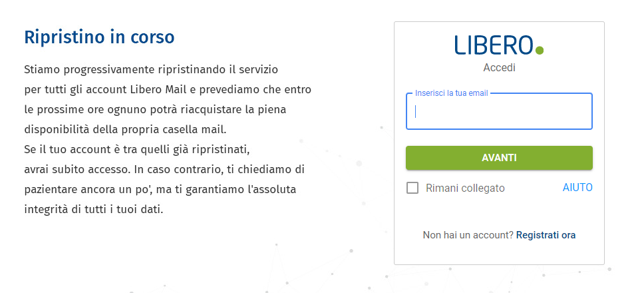Click the line starting pazientare ancora un po'
644x293 pixels.
[160, 189]
